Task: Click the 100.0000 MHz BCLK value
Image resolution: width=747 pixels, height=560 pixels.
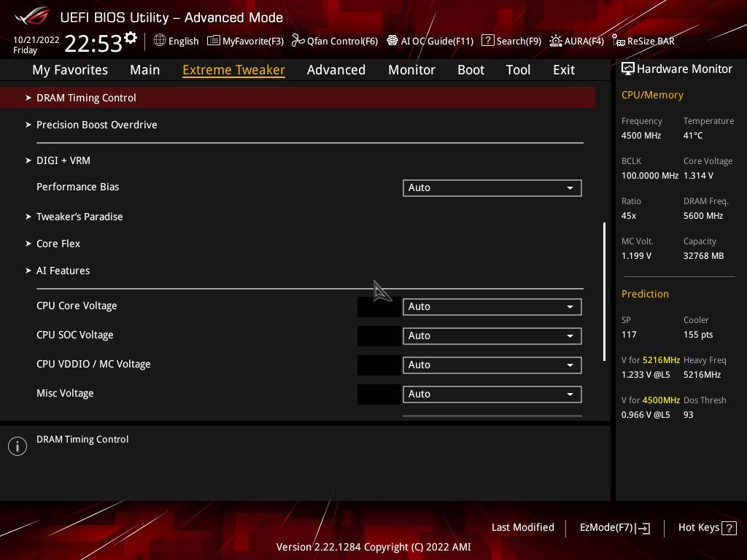Action: 650,176
